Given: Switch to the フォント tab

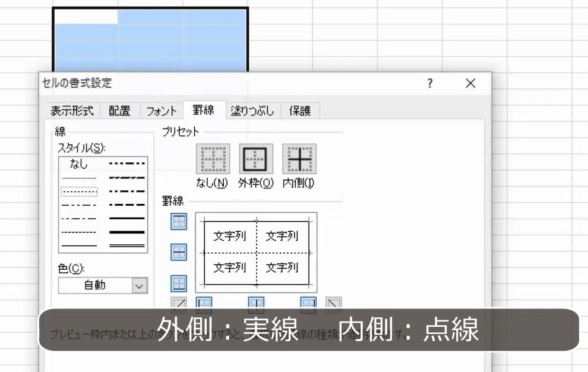Looking at the screenshot, I should (x=160, y=111).
